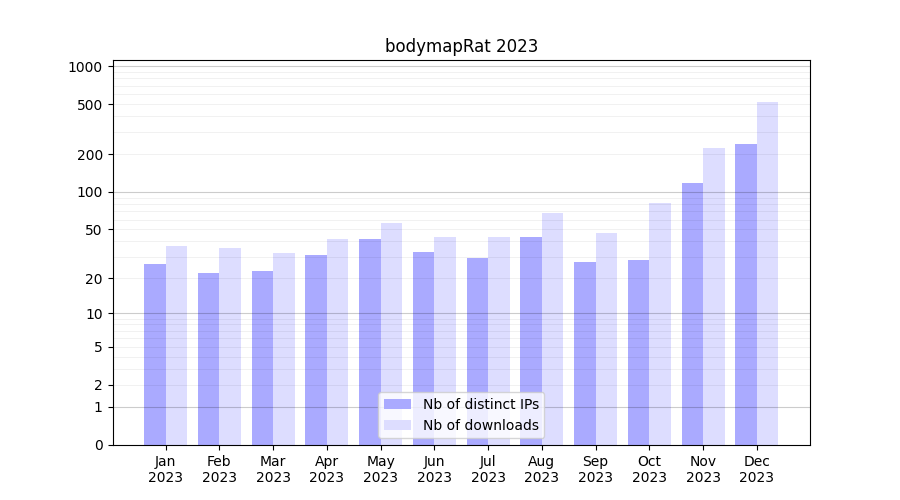900x500 pixels.
Task: Click the 'Nb of distinct IPs' legend swatch
Action: (397, 404)
